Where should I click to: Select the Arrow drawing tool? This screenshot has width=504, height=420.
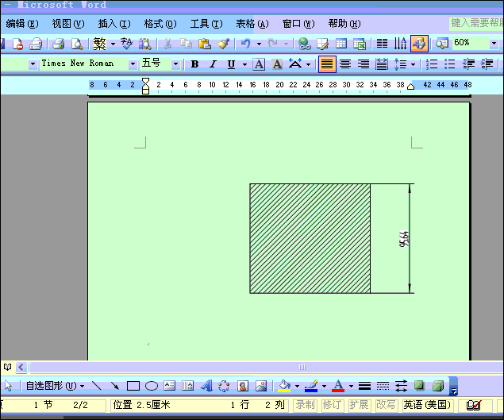[114, 386]
